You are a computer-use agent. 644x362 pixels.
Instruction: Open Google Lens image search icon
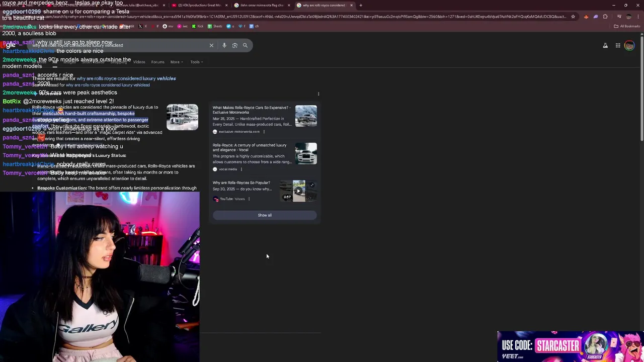(x=235, y=45)
